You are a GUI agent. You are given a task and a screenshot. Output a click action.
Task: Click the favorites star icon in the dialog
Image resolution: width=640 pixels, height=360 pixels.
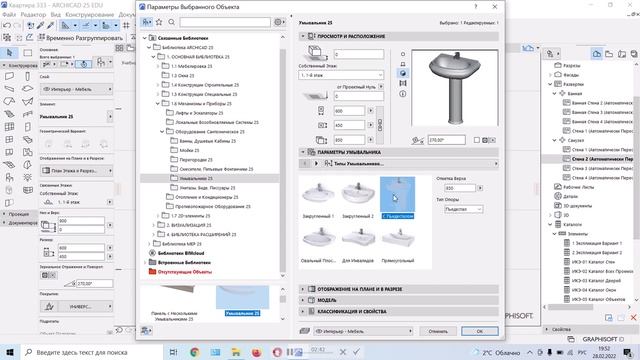(x=159, y=22)
